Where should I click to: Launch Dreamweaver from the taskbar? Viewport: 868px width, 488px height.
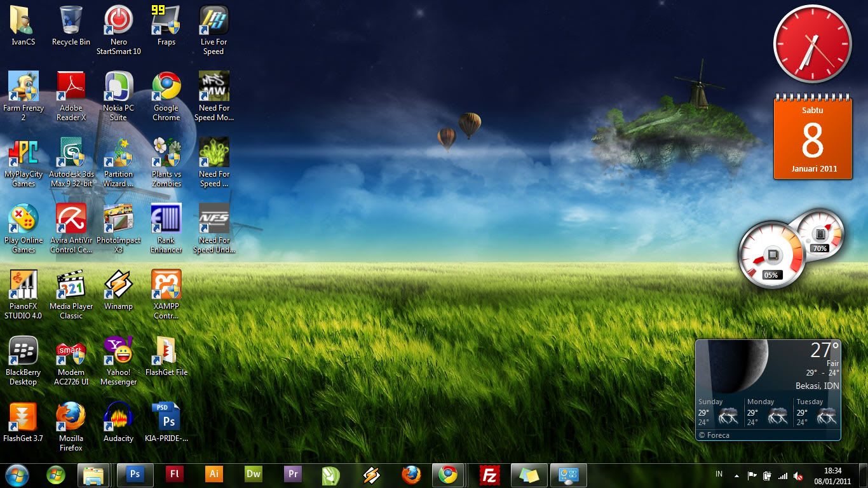(x=254, y=475)
